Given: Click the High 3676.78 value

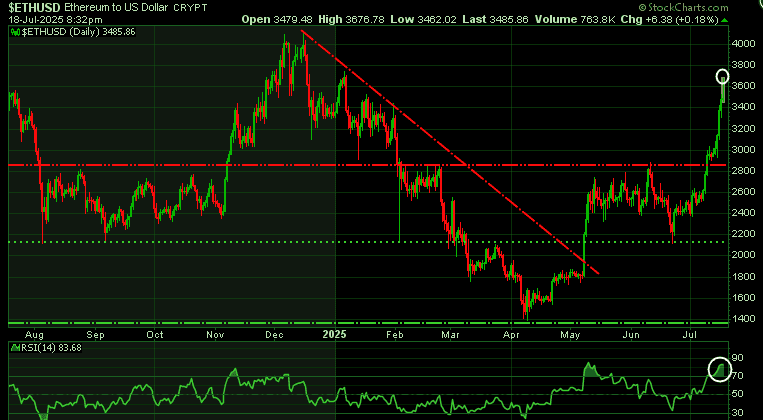Looking at the screenshot, I should (x=351, y=20).
